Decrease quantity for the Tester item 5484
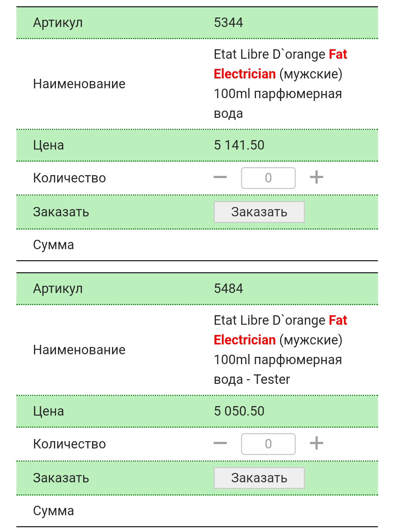This screenshot has width=394, height=532. coord(220,444)
